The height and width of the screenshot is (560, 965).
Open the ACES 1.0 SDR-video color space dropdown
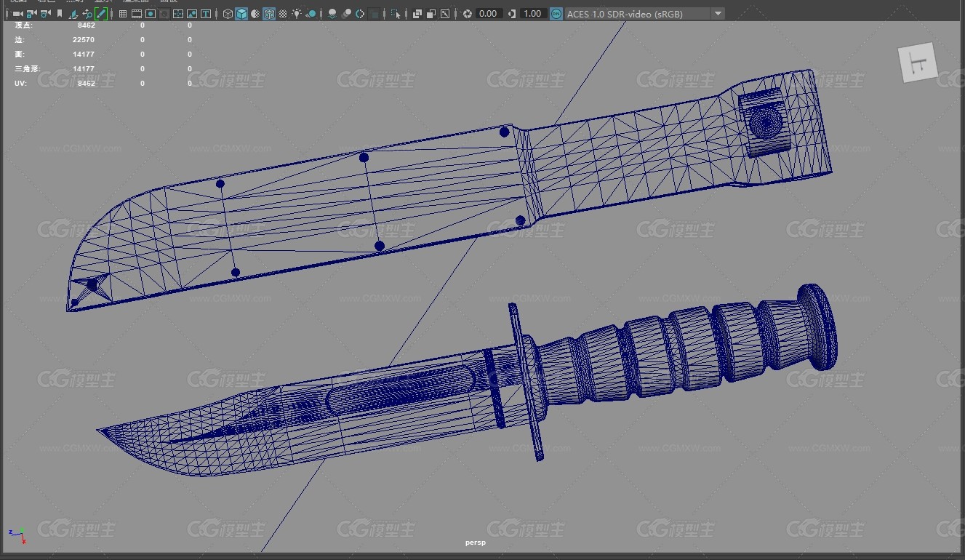pyautogui.click(x=644, y=13)
